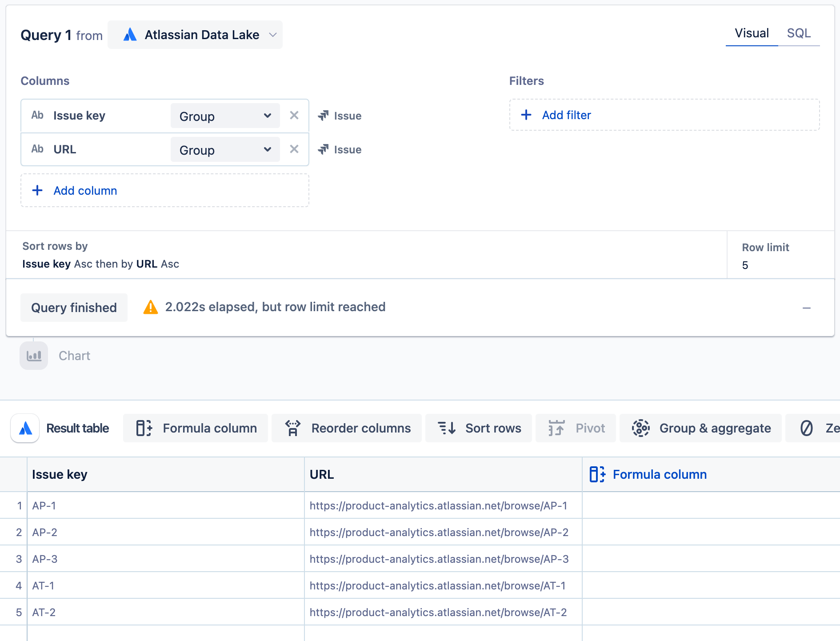The image size is (840, 641).
Task: Select the AP-3 issue key cell
Action: [x=166, y=559]
